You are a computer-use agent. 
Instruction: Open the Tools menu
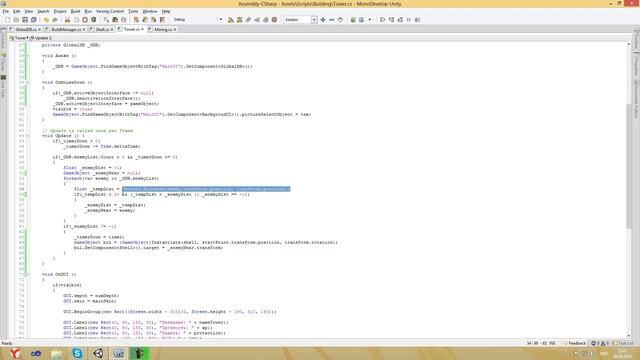[133, 11]
